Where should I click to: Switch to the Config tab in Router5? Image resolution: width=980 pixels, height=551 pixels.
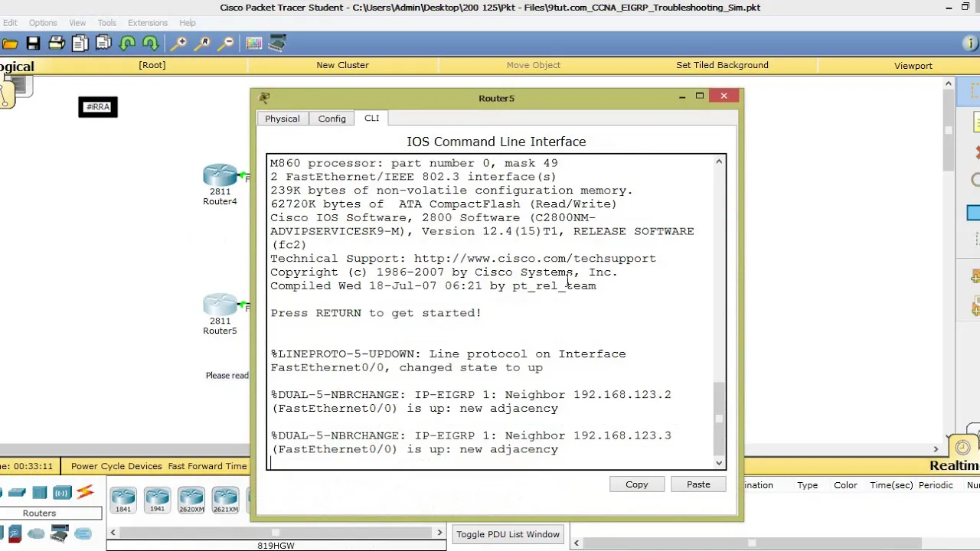click(x=332, y=119)
